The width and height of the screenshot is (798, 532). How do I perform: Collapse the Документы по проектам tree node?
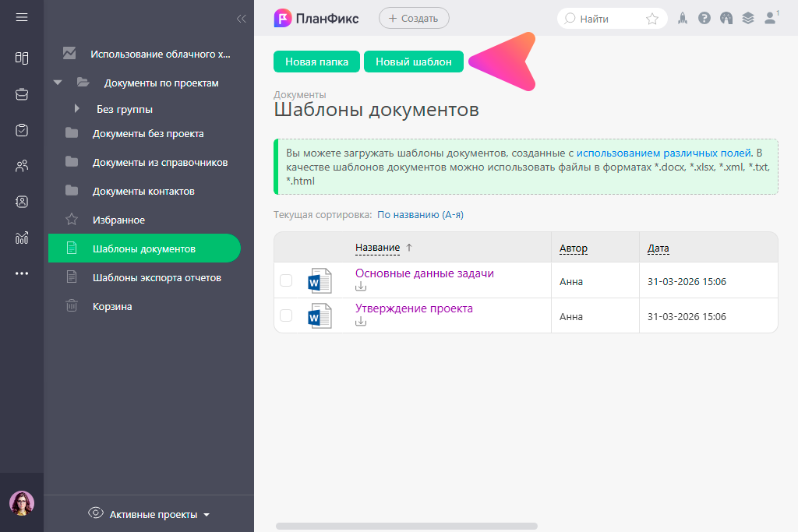(x=57, y=83)
